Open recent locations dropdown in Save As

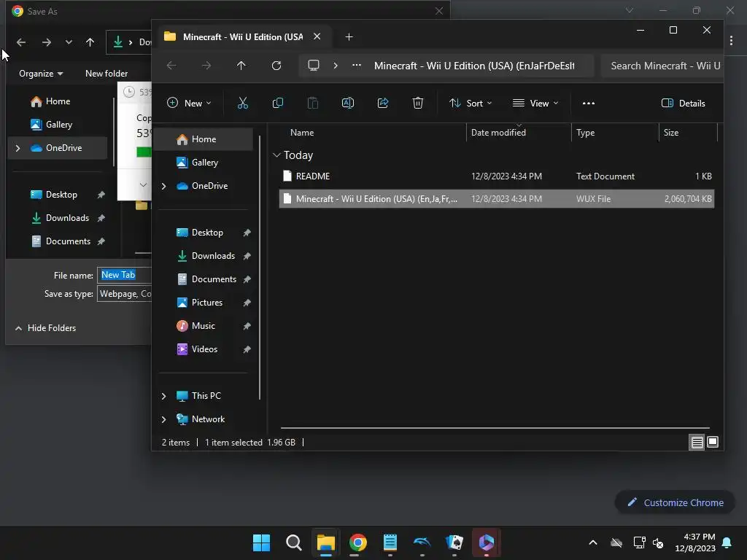tap(69, 42)
